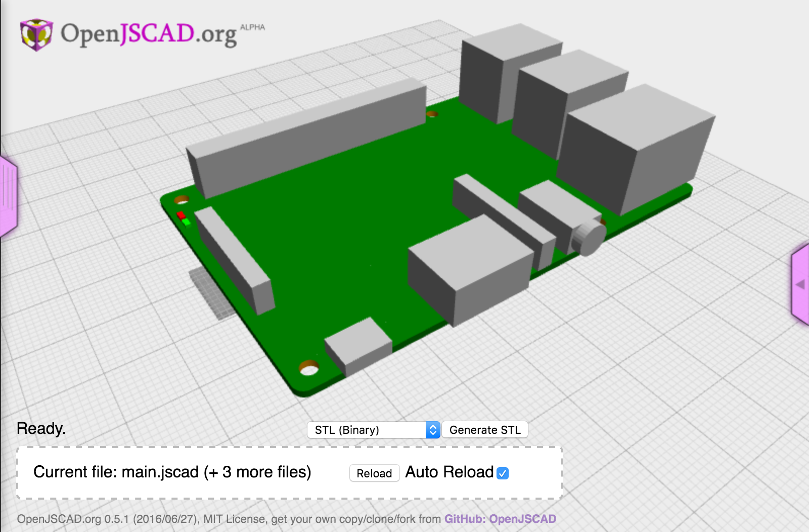This screenshot has height=532, width=809.
Task: Click the red LED on the board
Action: click(181, 215)
